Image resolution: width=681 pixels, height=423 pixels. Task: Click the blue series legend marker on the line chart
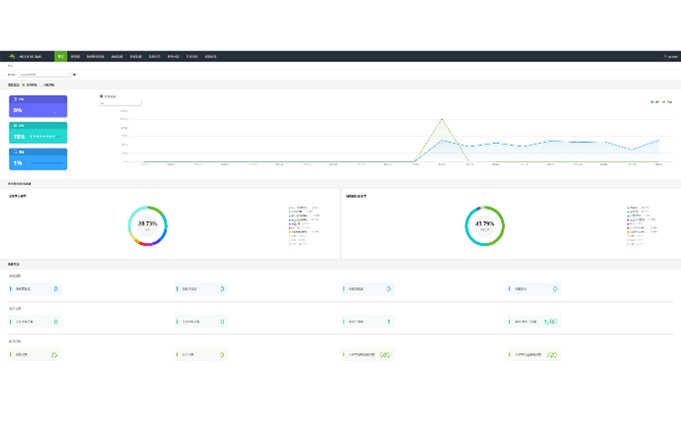point(651,102)
